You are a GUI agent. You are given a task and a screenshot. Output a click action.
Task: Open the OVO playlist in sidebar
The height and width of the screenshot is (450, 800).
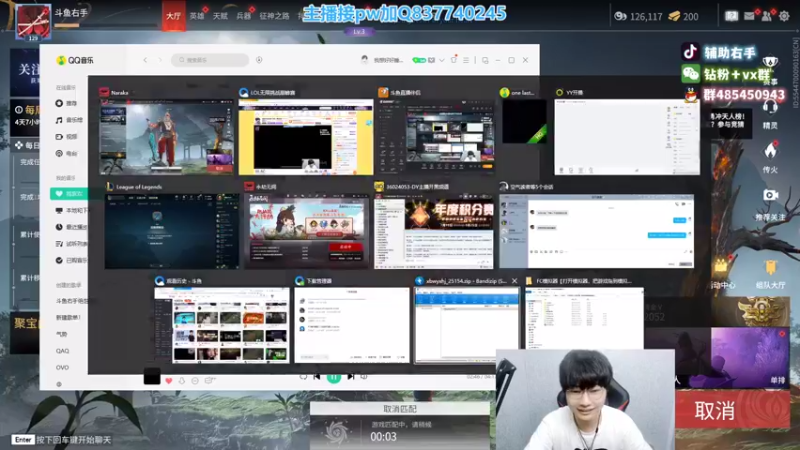(62, 367)
